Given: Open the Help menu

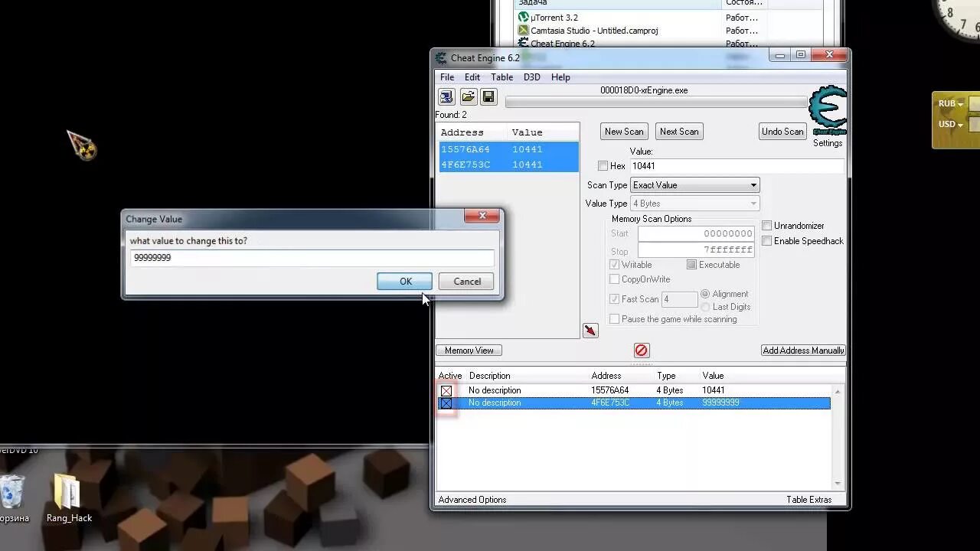Looking at the screenshot, I should (x=560, y=77).
